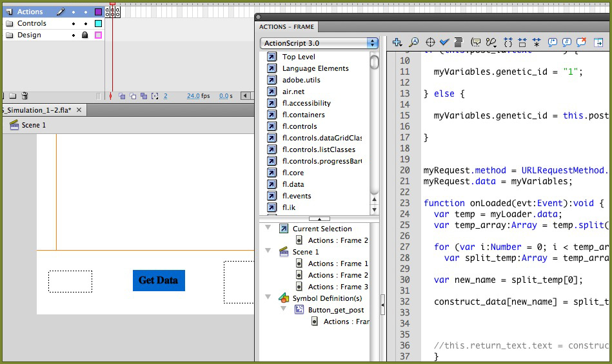This screenshot has width=612, height=364.
Task: Open the Find tool in Actions panel
Action: coord(413,43)
